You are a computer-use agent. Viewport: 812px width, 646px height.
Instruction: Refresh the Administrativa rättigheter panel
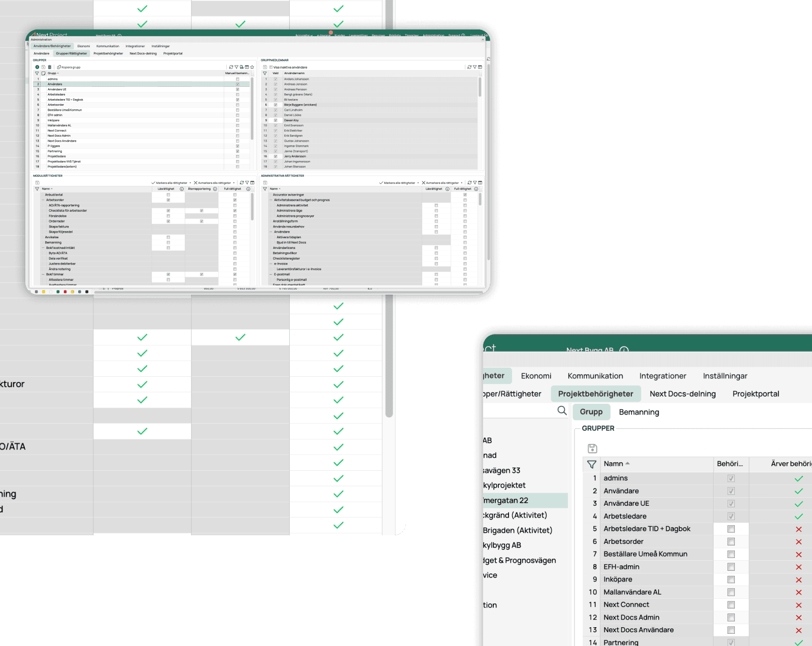469,183
